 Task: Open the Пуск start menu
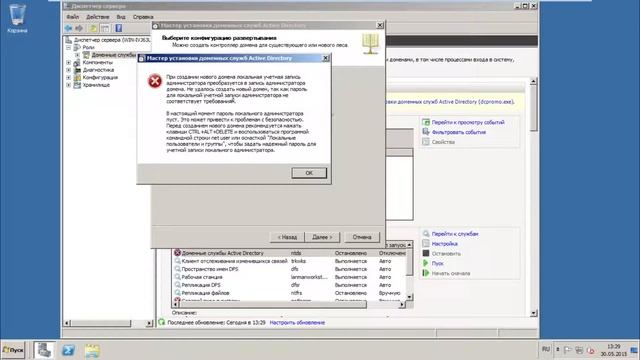13,350
